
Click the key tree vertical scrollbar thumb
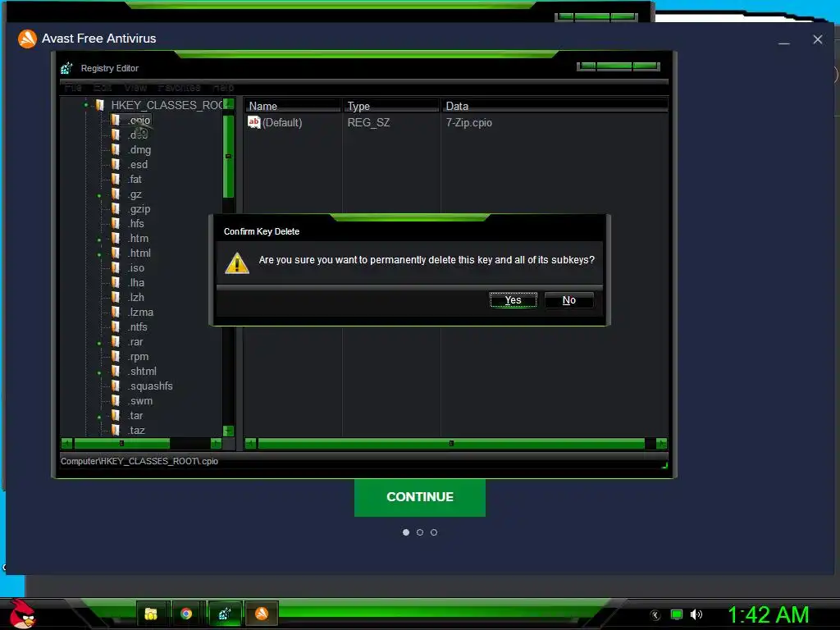click(228, 156)
